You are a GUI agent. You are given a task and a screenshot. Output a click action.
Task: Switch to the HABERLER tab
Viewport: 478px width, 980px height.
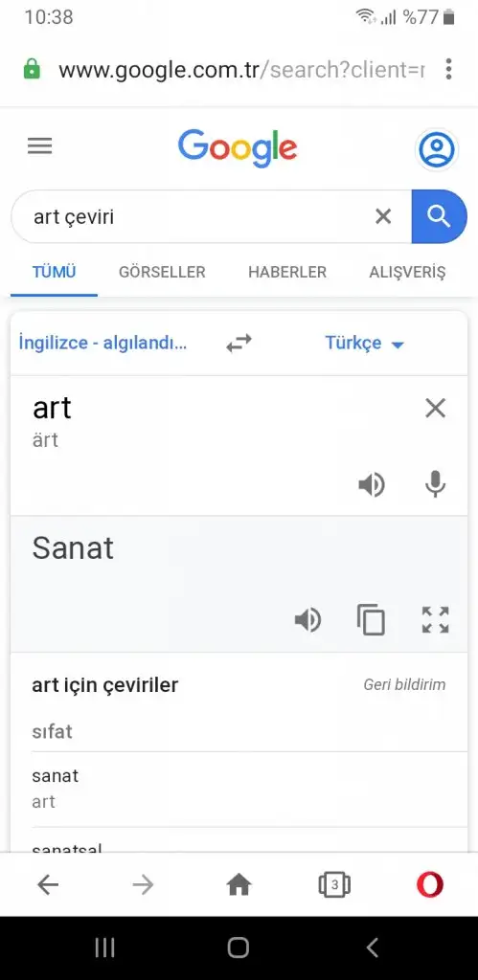287,273
